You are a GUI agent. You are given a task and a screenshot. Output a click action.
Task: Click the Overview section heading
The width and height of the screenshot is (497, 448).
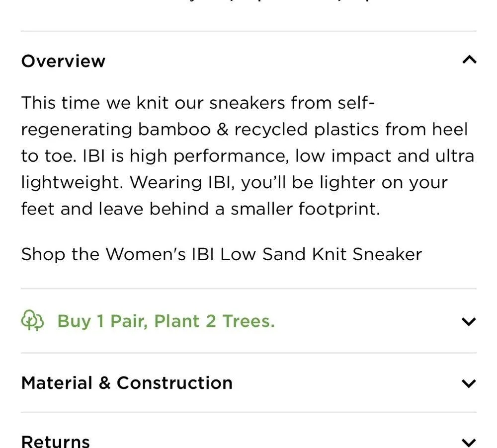[63, 61]
